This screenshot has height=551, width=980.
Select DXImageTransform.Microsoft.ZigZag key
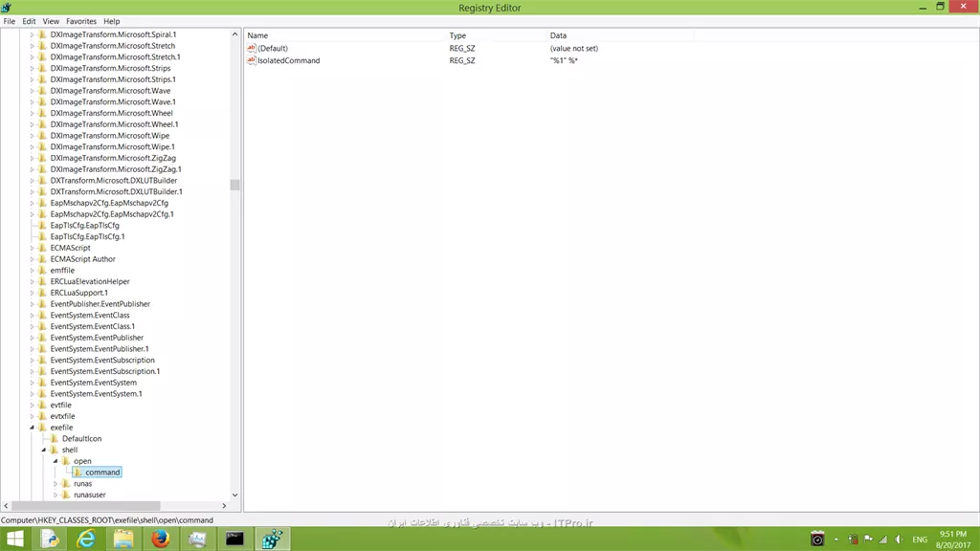point(113,158)
